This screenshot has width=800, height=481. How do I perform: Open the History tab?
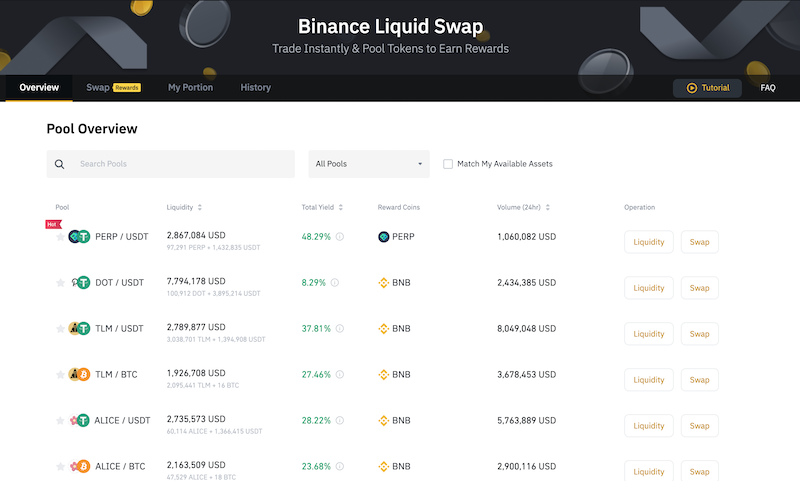[256, 87]
